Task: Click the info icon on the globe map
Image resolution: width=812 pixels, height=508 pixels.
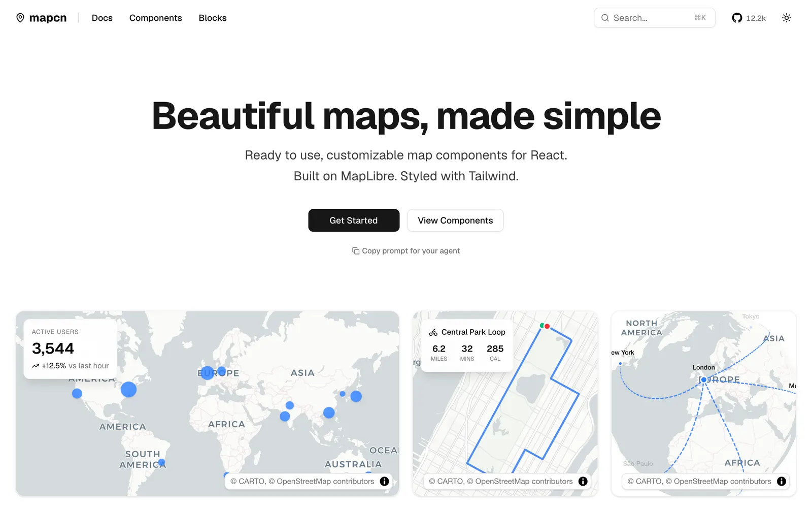Action: point(782,481)
